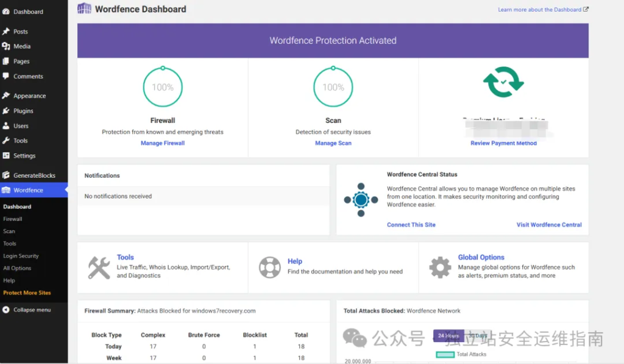Screen dimensions: 624x364
Task: Open the Posts menu item
Action: [34, 32]
